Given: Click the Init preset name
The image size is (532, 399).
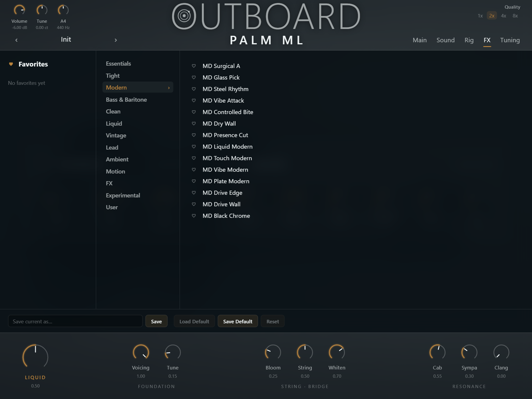Looking at the screenshot, I should 66,40.
